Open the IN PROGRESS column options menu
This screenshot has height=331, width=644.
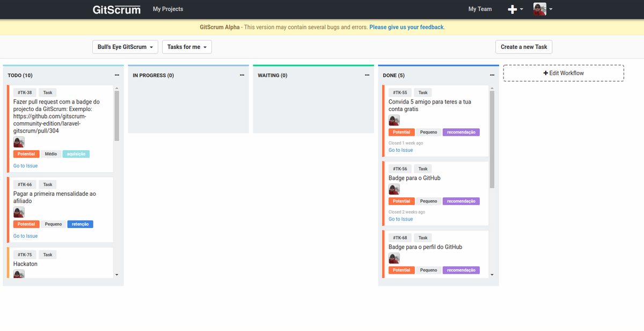(x=242, y=75)
